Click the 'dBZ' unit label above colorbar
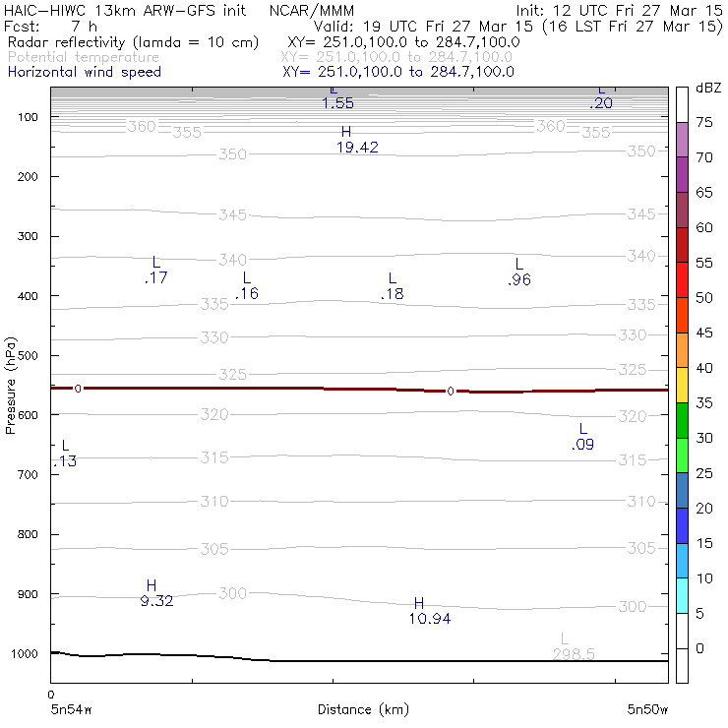The height and width of the screenshot is (728, 728). (x=708, y=88)
